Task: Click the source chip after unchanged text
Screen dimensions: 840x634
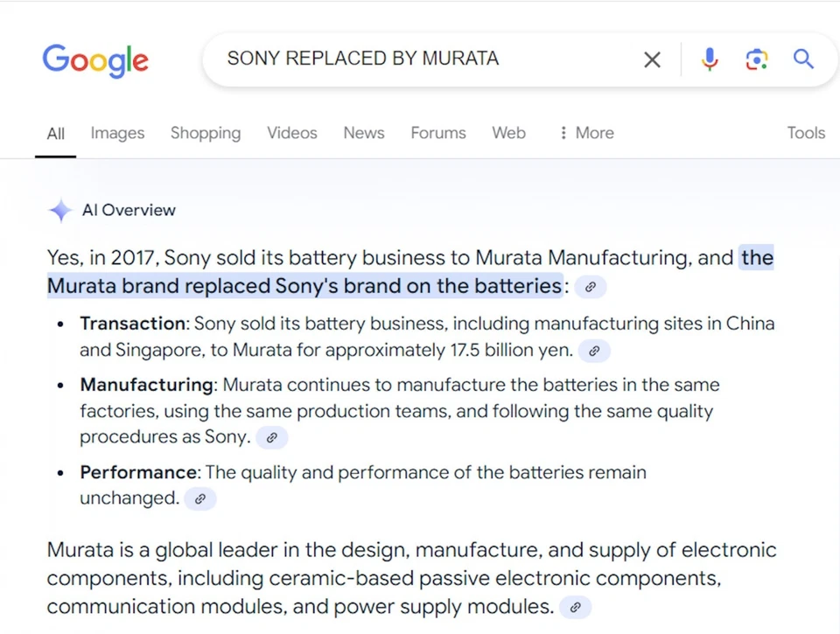Action: click(x=199, y=498)
